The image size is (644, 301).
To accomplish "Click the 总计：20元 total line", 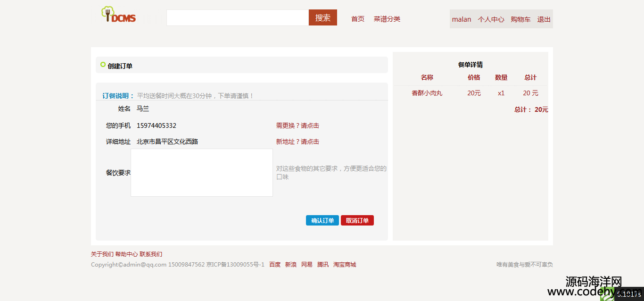I will click(531, 109).
